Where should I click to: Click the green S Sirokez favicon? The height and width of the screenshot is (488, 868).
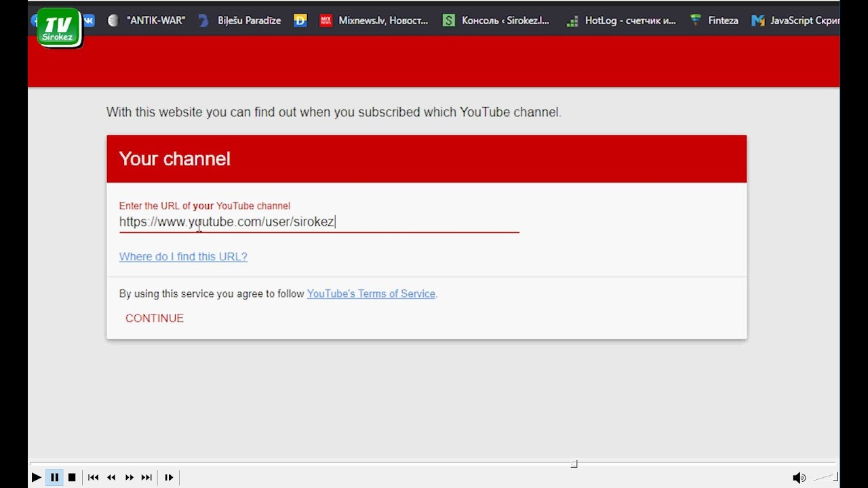pos(448,20)
